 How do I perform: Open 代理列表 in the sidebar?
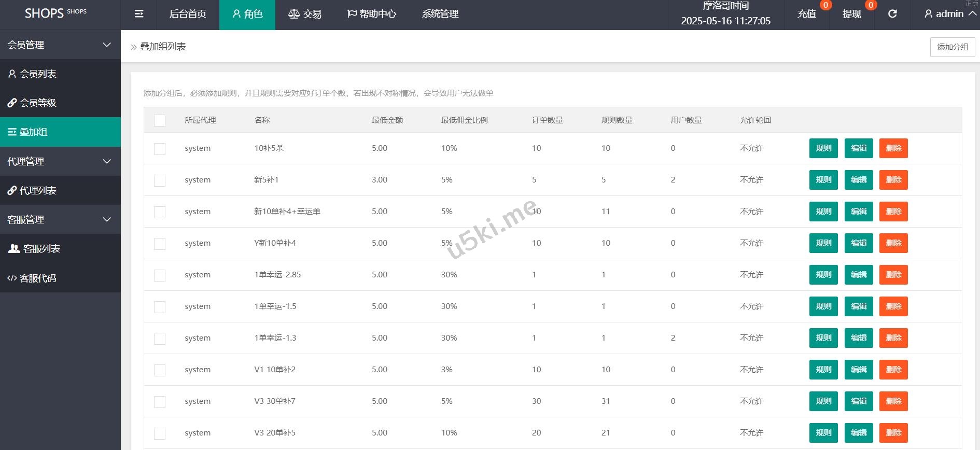[x=38, y=191]
